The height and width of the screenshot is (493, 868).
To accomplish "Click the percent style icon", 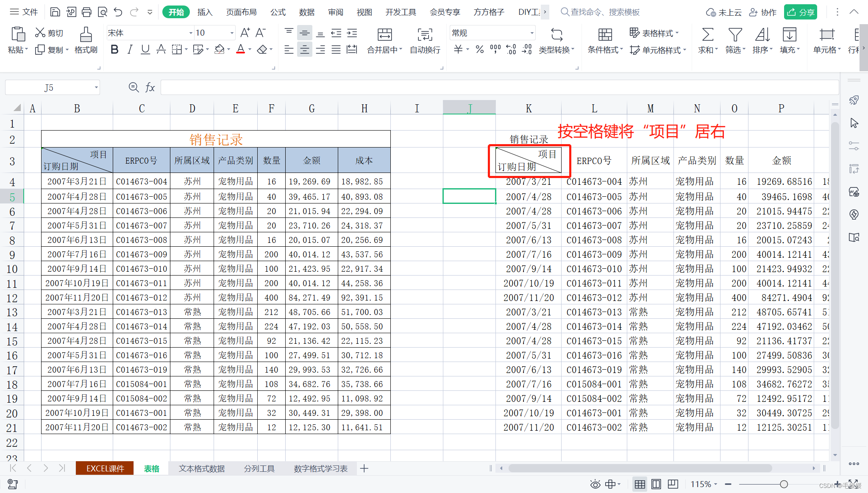I will click(479, 50).
